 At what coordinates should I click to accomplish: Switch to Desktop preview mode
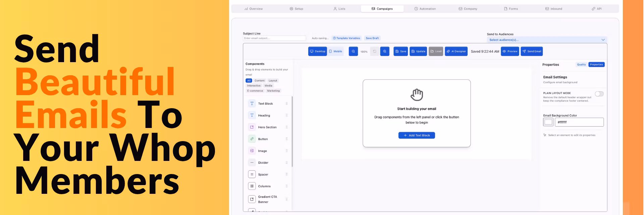point(318,51)
